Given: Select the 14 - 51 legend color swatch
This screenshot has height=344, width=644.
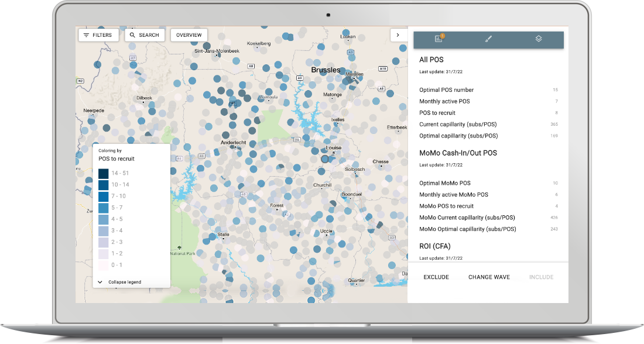Looking at the screenshot, I should (x=104, y=173).
